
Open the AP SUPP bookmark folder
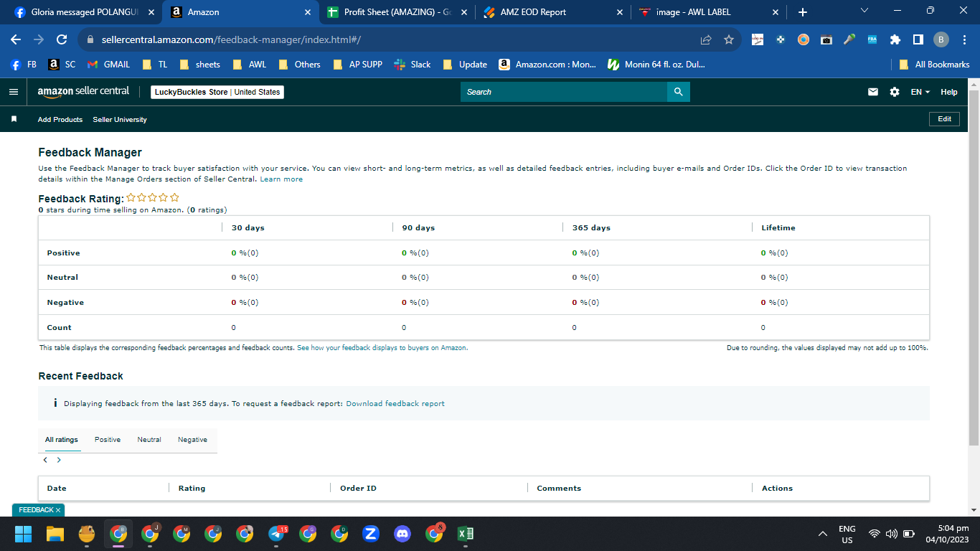[358, 65]
